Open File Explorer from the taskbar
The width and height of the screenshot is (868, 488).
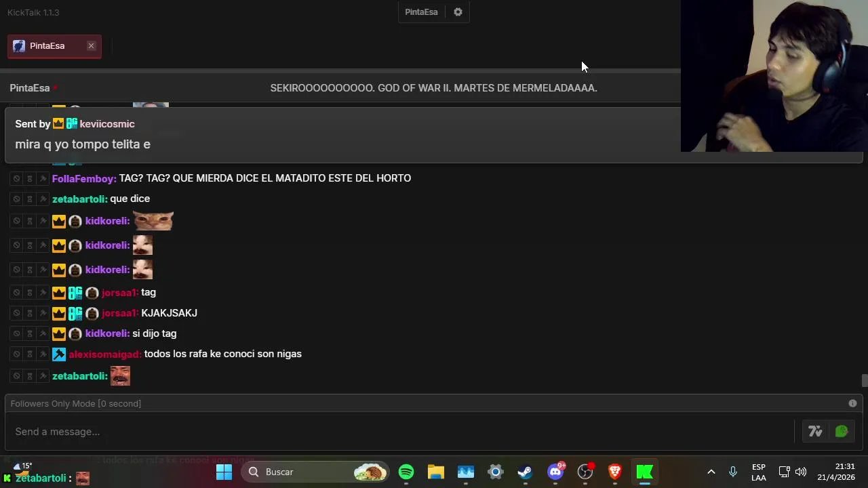point(435,472)
